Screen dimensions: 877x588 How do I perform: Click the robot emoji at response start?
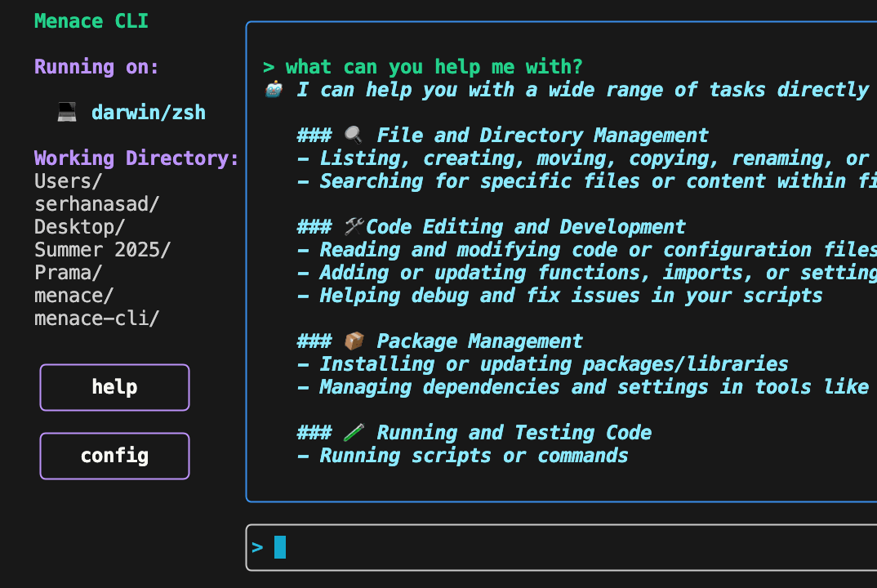coord(274,90)
